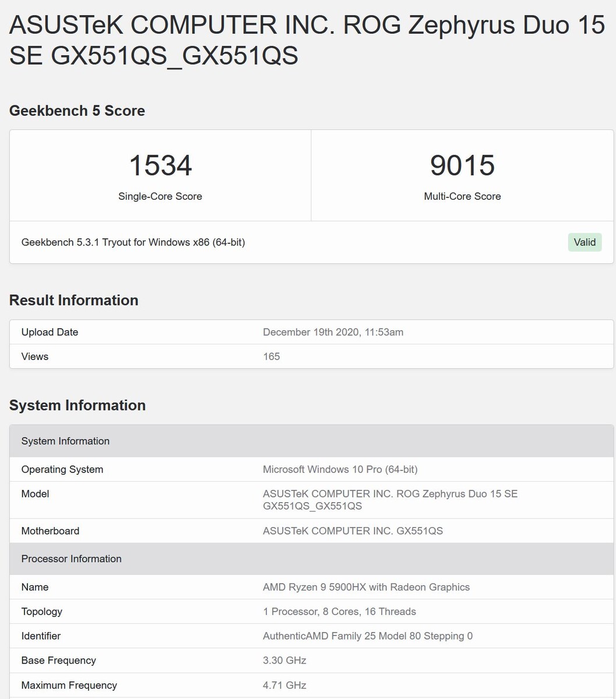Click the Motherboard value GX551QS

353,531
